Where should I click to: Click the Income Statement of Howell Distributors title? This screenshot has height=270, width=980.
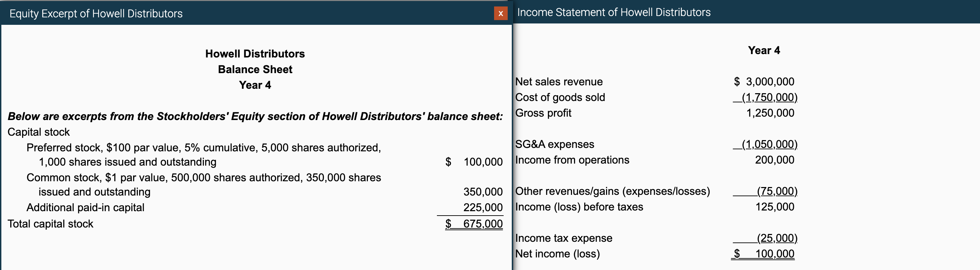614,12
